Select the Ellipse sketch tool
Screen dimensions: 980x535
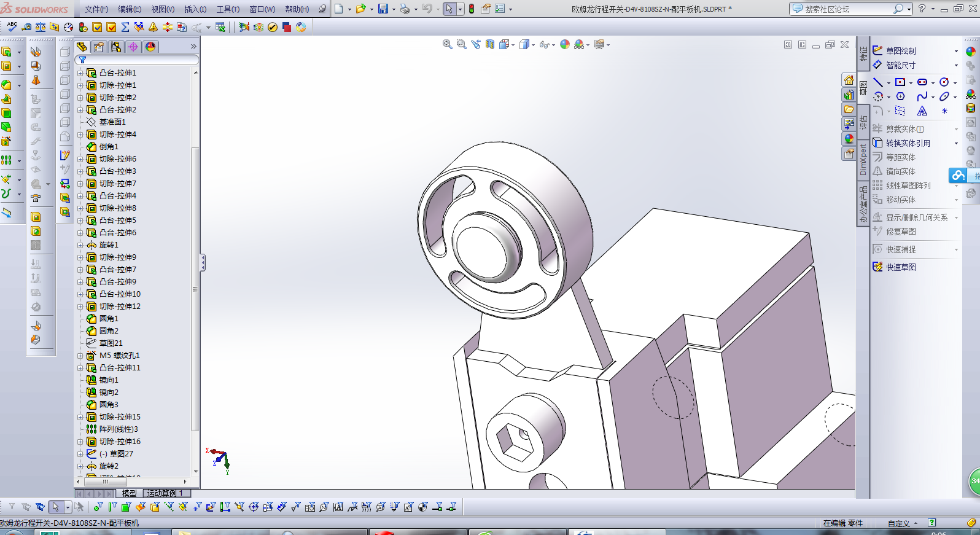click(x=944, y=96)
